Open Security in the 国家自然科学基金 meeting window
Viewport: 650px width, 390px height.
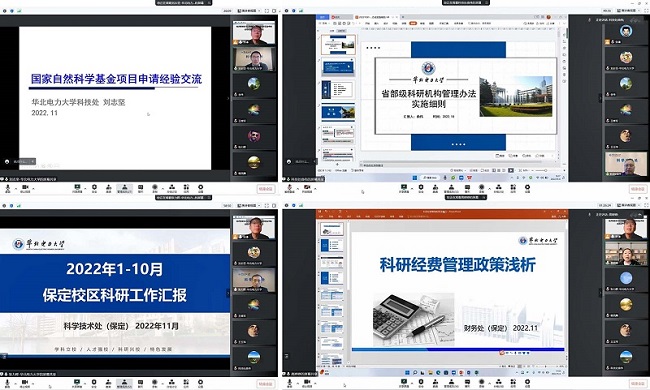pos(95,189)
